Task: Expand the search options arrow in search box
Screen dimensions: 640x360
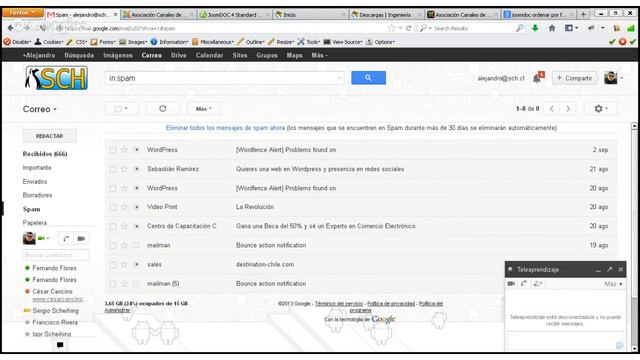Action: coord(339,78)
